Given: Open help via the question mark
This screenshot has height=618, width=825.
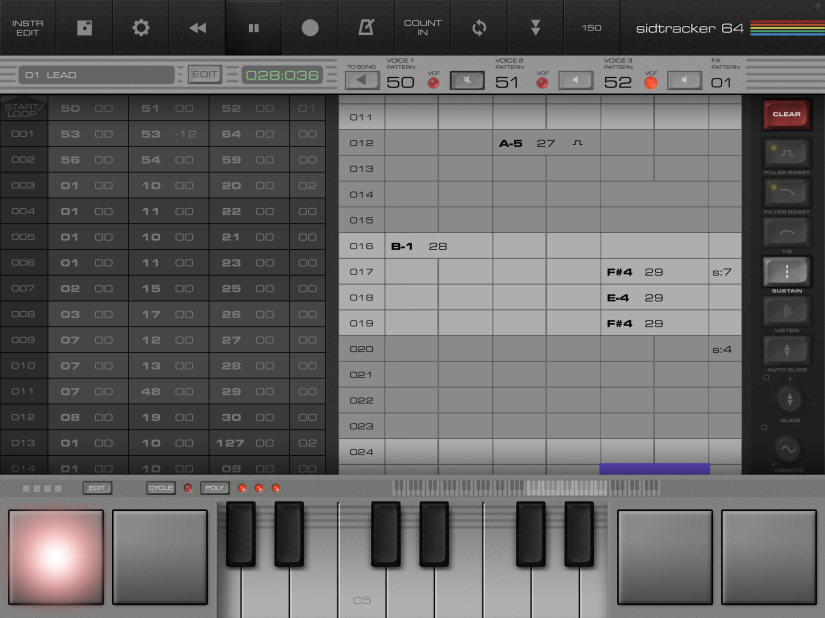Looking at the screenshot, I should click(818, 5).
